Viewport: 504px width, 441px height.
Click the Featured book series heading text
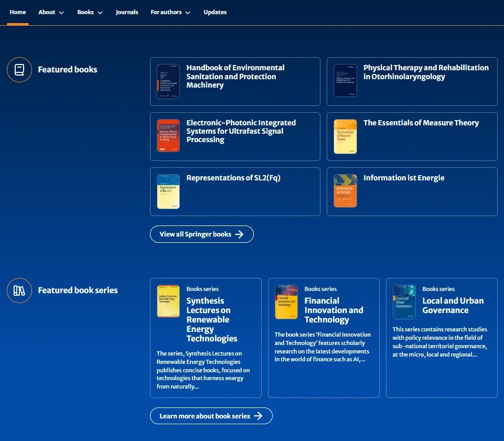(78, 291)
